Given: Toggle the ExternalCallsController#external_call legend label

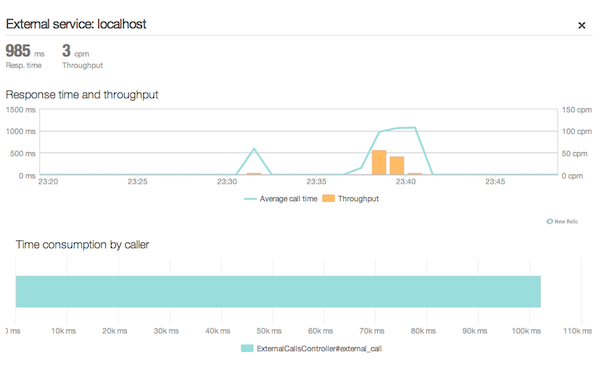Looking at the screenshot, I should [x=319, y=348].
